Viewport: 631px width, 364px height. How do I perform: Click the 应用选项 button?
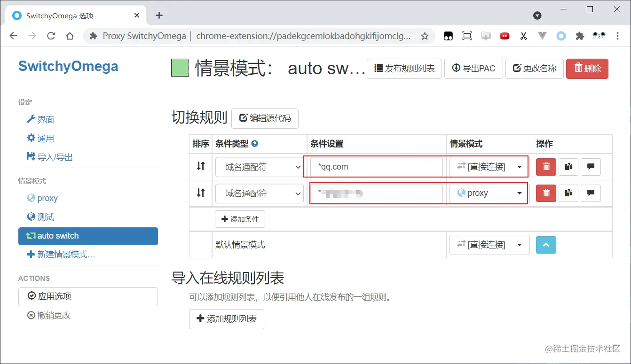[x=88, y=297]
